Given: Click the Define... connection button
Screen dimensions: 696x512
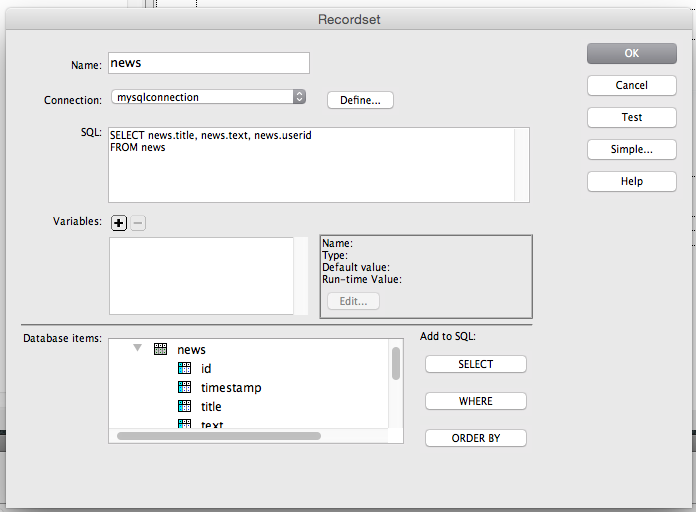Looking at the screenshot, I should tap(360, 100).
